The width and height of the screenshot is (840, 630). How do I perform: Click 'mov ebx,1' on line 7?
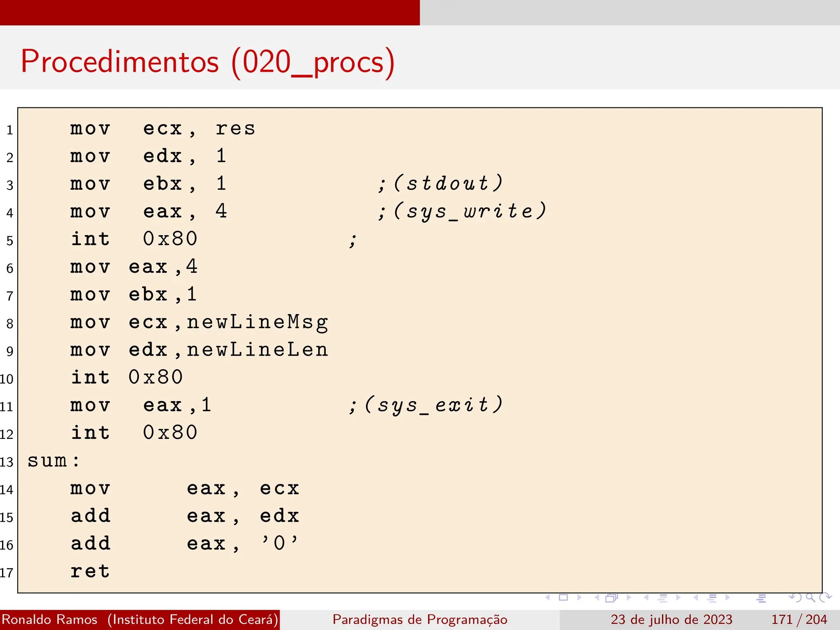point(134,294)
